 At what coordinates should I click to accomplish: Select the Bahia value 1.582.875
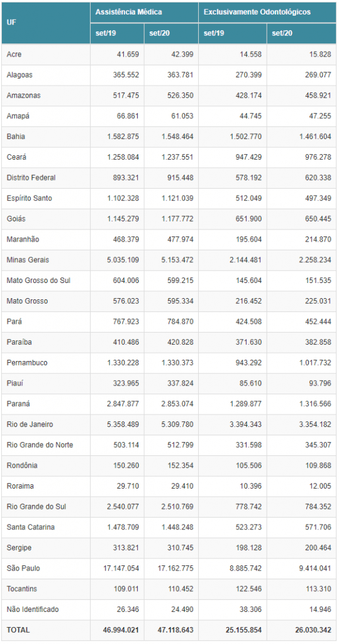coord(123,136)
